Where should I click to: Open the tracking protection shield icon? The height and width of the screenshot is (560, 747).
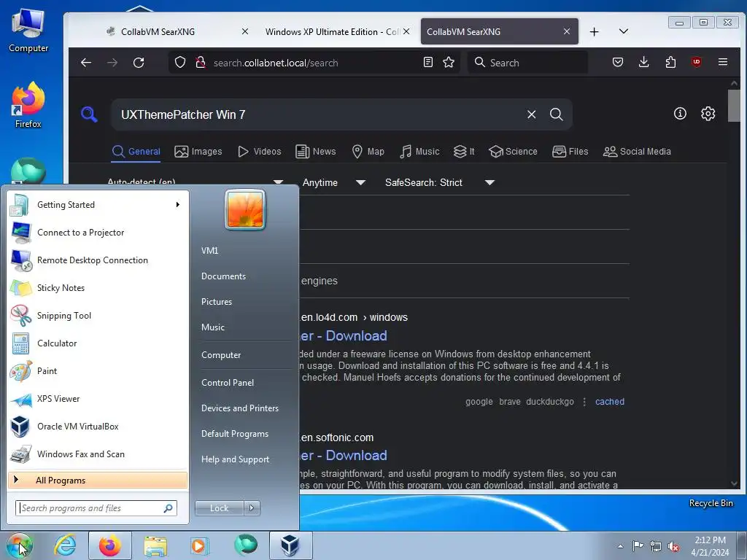tap(179, 63)
